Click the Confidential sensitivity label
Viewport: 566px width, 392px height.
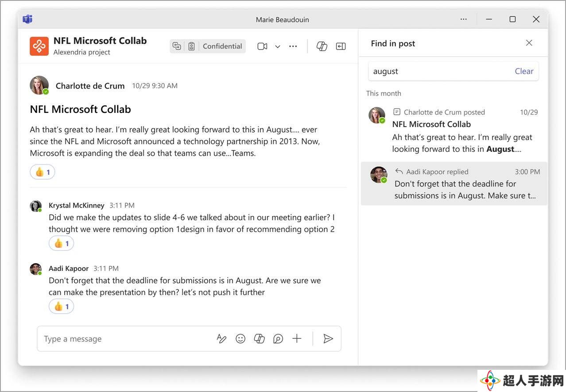222,46
